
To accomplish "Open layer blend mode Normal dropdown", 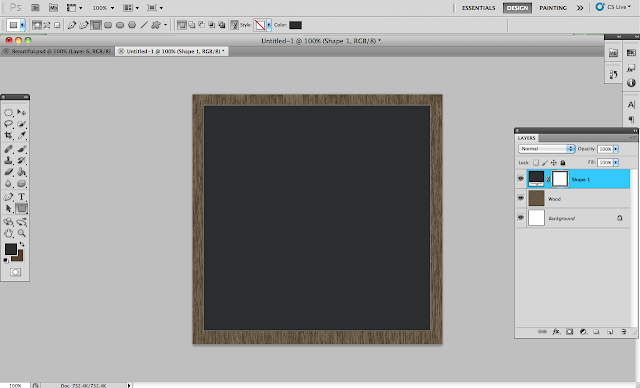I will click(x=547, y=149).
